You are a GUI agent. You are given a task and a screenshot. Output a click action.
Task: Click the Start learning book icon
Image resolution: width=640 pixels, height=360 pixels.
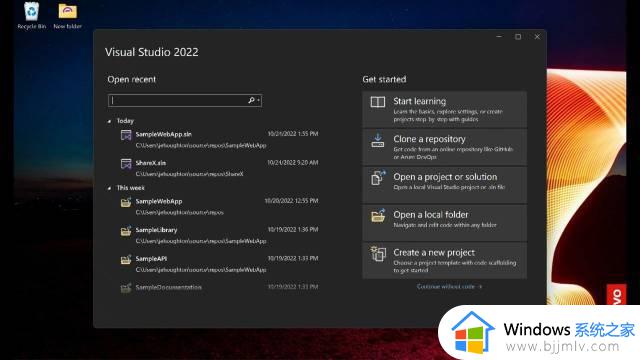(x=378, y=102)
